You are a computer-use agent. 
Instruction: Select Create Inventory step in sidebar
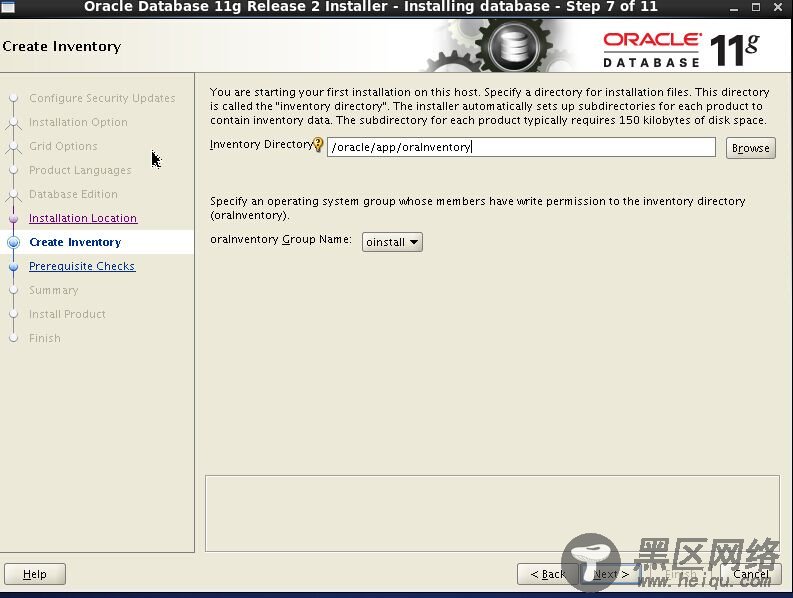coord(75,242)
